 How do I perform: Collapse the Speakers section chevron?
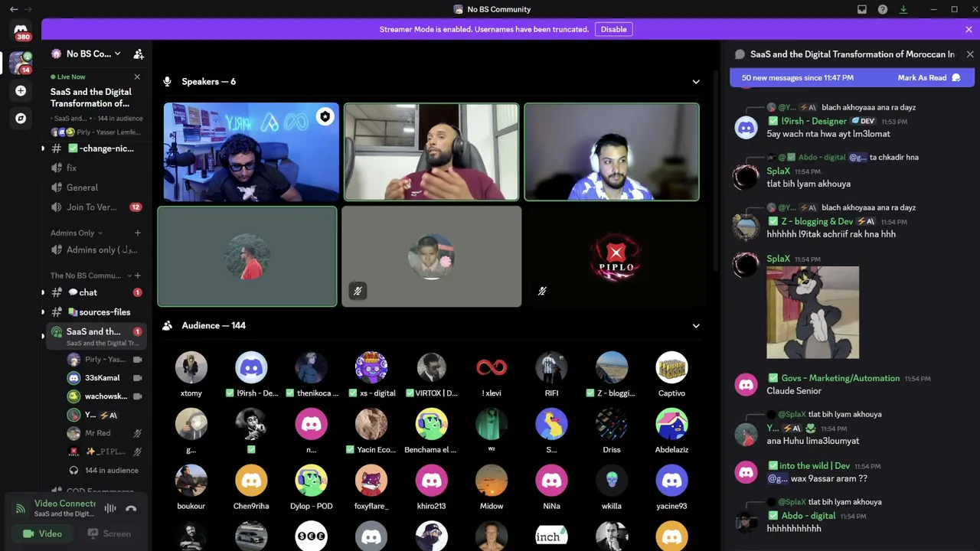(x=696, y=82)
